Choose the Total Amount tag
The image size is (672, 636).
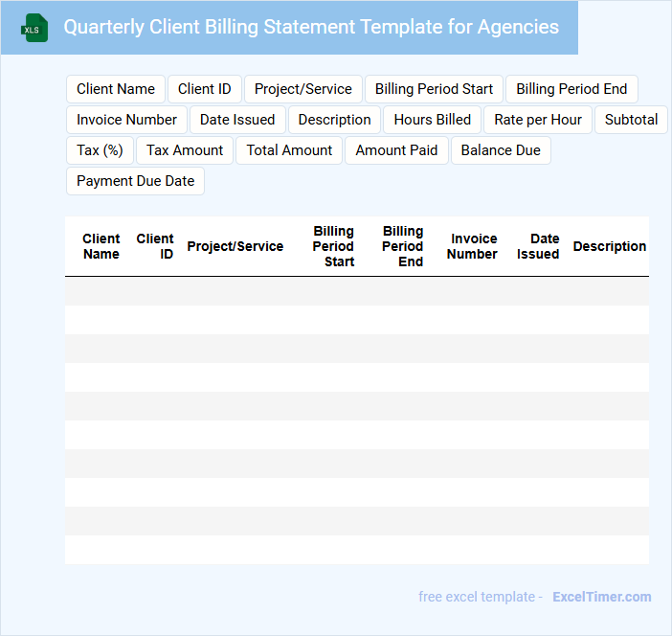click(289, 150)
